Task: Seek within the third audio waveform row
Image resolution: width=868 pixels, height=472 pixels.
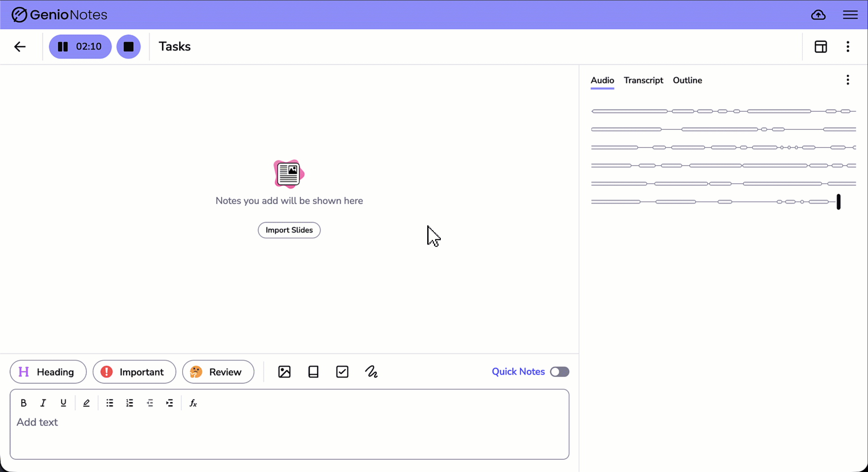Action: (723, 148)
